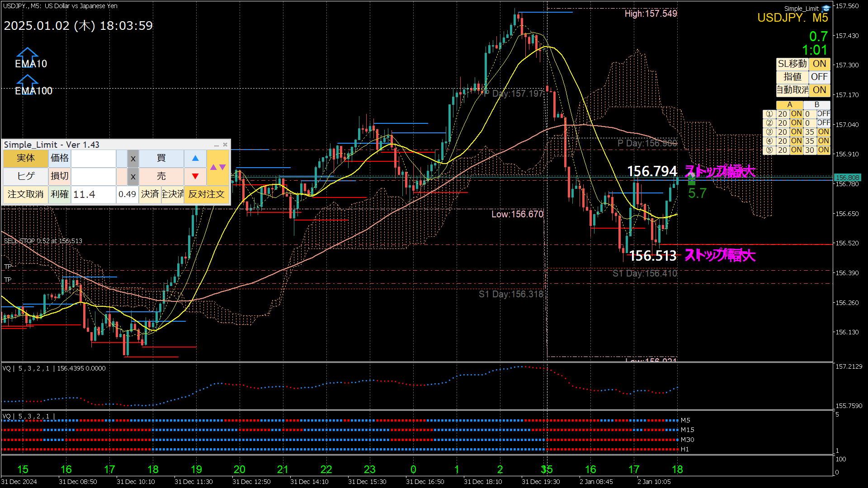Click the x button beside 価格 field
The width and height of the screenshot is (868, 488).
133,159
